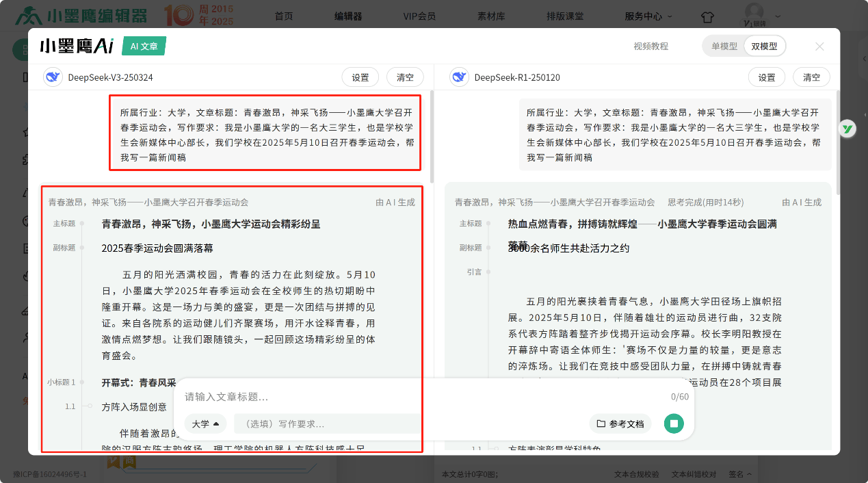The height and width of the screenshot is (483, 868).
Task: Click the 本文总计0字0图 status text
Action: click(x=470, y=473)
